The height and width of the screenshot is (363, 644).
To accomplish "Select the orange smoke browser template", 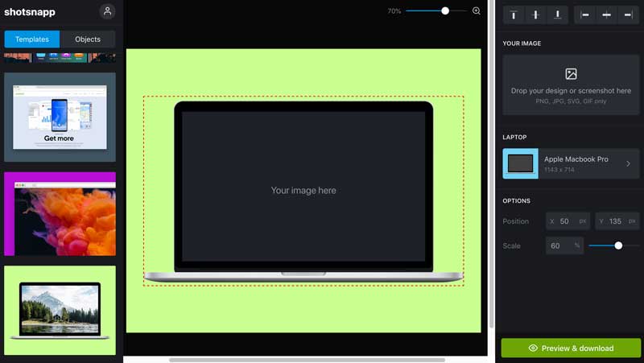I will [60, 214].
